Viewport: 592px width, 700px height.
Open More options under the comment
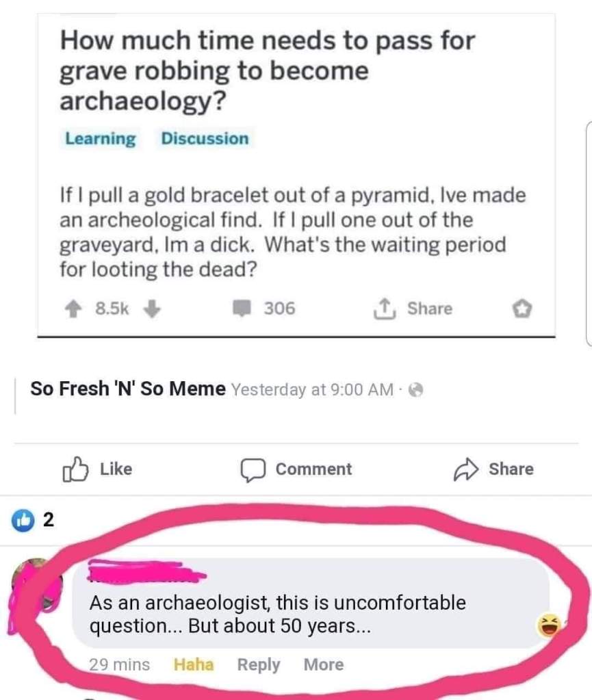[x=324, y=664]
